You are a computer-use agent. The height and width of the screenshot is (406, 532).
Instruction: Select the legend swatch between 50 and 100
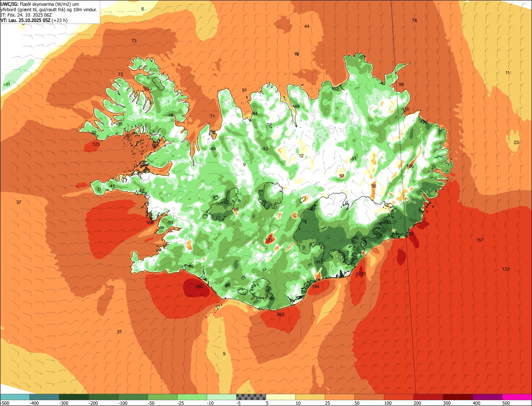[369, 397]
